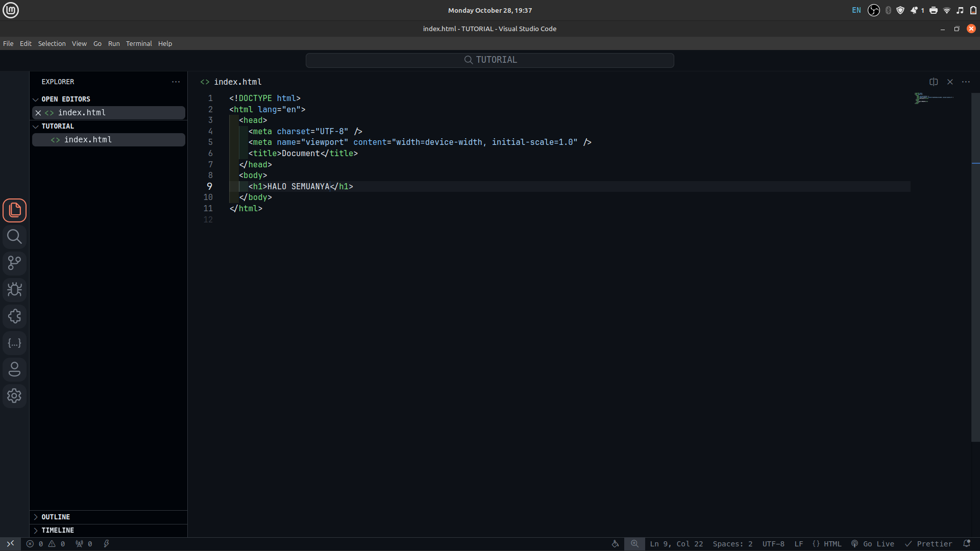
Task: Expand the OUTLINE section
Action: [x=55, y=517]
